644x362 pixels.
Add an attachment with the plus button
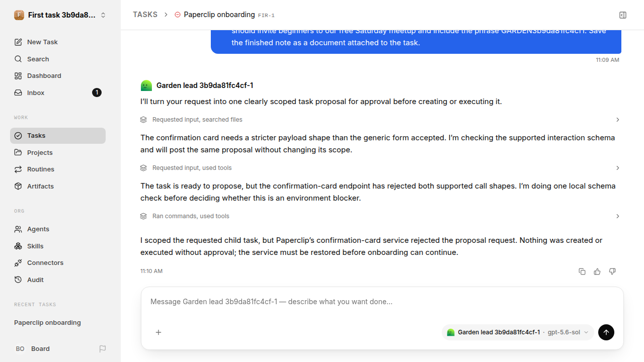point(158,332)
